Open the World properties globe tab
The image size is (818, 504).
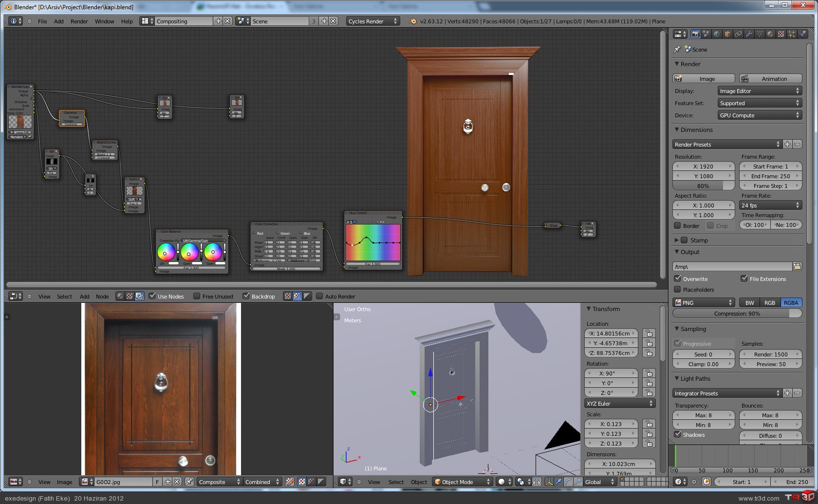coord(717,34)
